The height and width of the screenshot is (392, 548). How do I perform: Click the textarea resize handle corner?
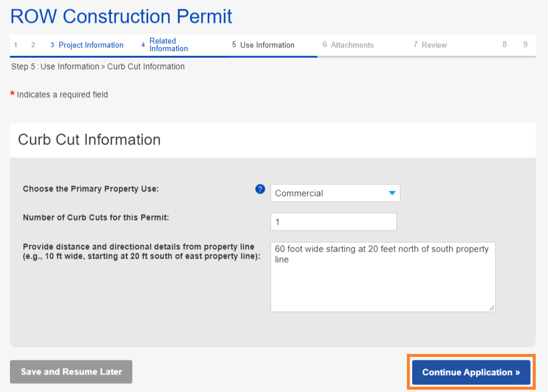click(x=492, y=308)
